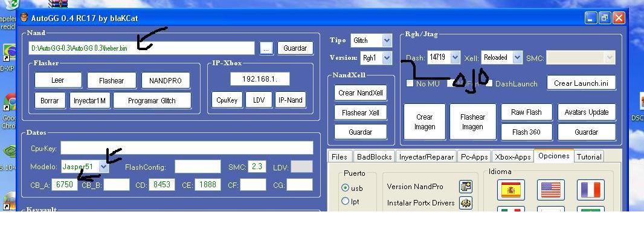Select the usb port radio button
The image size is (644, 232).
point(346,188)
